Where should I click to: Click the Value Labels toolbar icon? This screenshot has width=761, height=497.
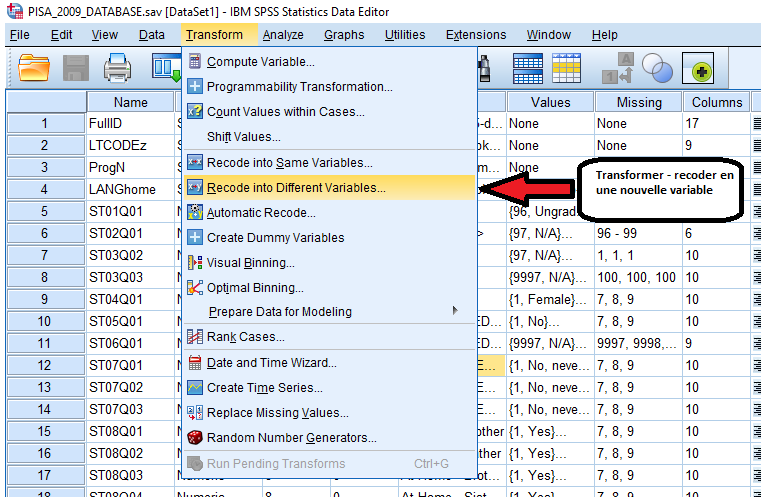618,68
